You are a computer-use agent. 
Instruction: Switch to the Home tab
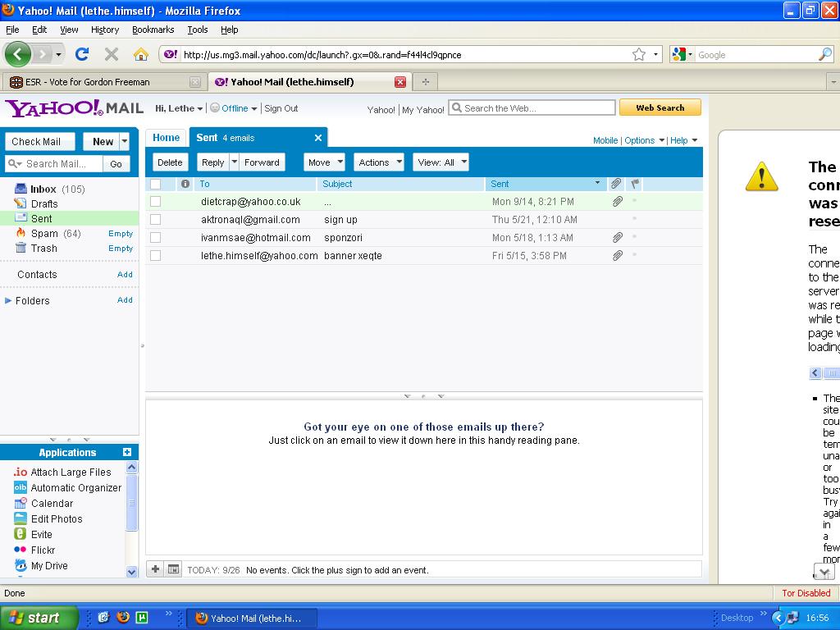pos(166,138)
